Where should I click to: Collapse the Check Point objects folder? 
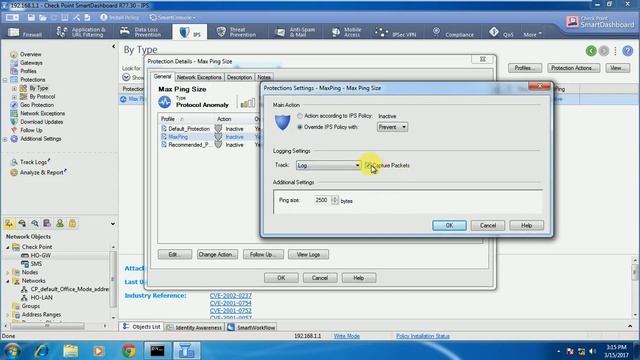tap(8, 247)
